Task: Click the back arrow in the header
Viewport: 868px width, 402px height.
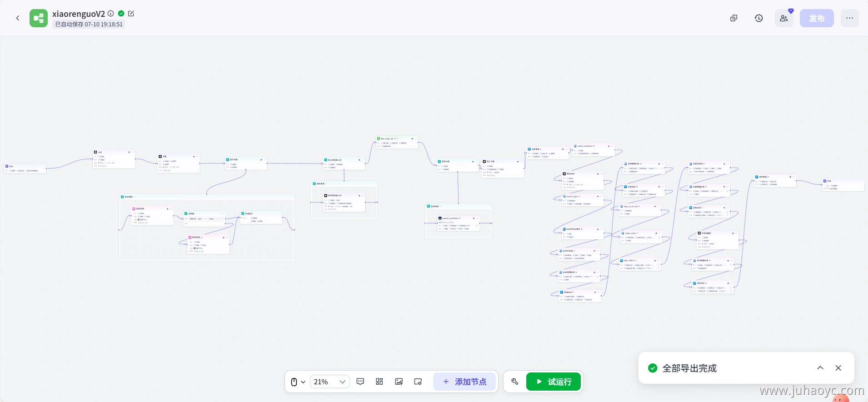Action: [x=18, y=18]
